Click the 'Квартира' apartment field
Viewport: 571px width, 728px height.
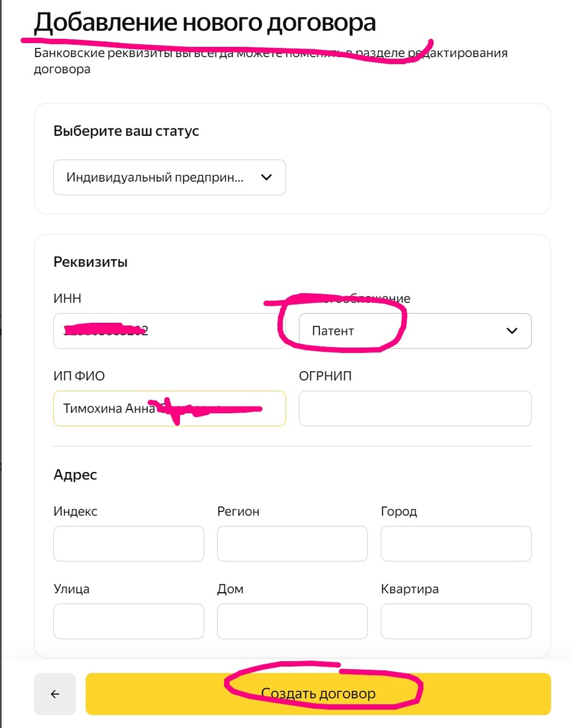[x=455, y=621]
